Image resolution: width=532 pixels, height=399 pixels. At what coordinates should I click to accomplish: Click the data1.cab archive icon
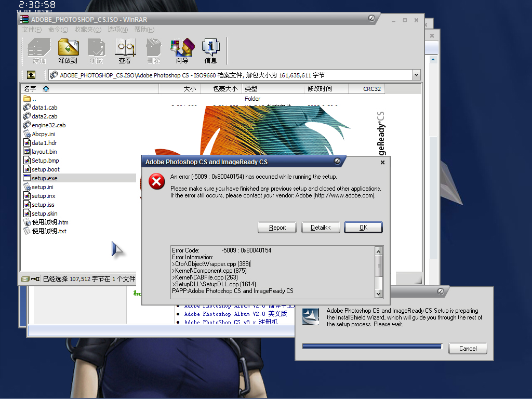(27, 107)
